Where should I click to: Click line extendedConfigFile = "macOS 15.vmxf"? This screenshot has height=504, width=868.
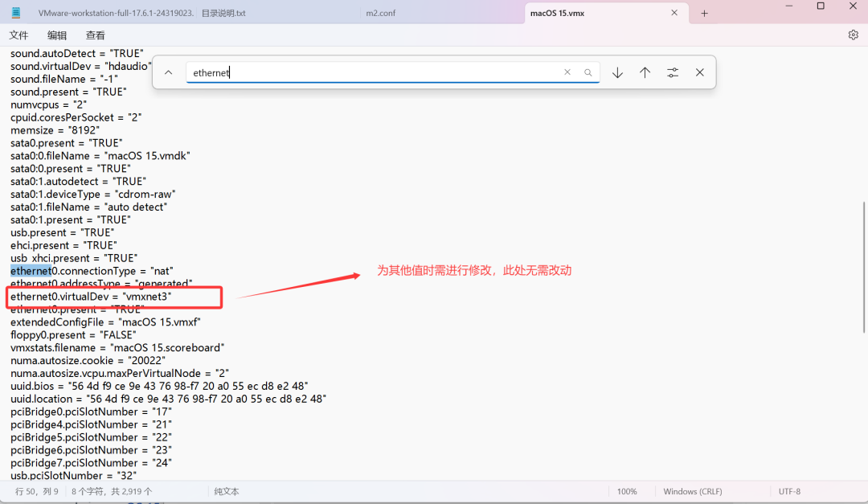[x=105, y=322]
